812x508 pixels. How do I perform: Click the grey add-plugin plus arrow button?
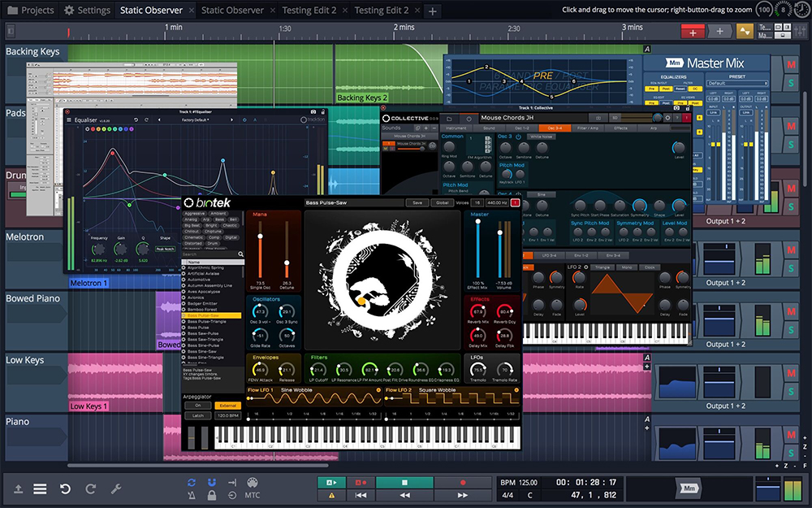719,32
